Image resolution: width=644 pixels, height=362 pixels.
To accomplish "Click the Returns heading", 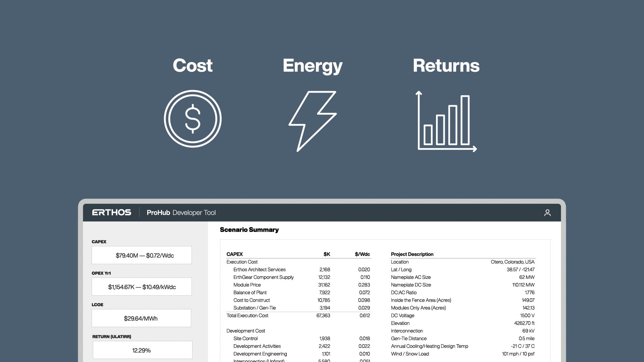I will click(446, 65).
